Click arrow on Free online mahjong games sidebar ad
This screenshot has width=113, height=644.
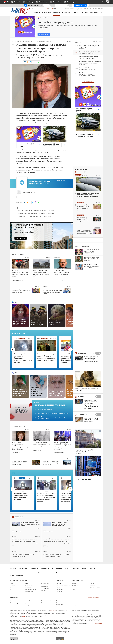pos(98,109)
